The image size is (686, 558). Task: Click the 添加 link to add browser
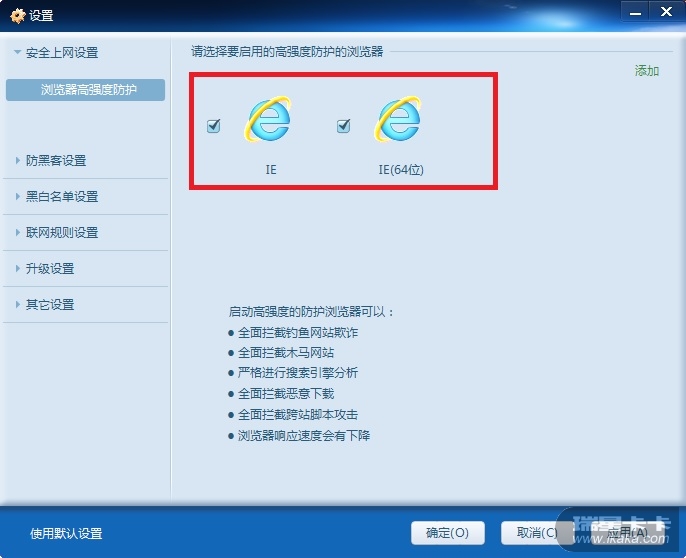pos(647,70)
